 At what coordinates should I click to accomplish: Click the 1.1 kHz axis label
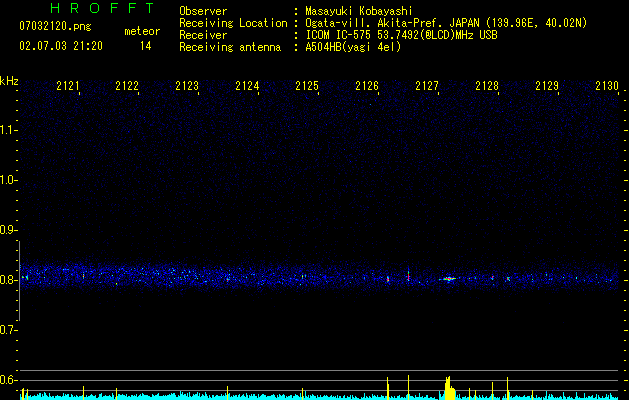click(8, 130)
